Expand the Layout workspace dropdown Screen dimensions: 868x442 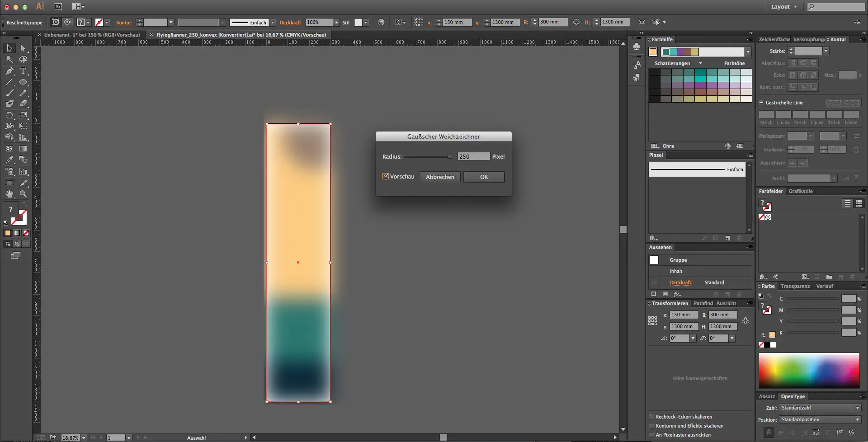[x=784, y=7]
